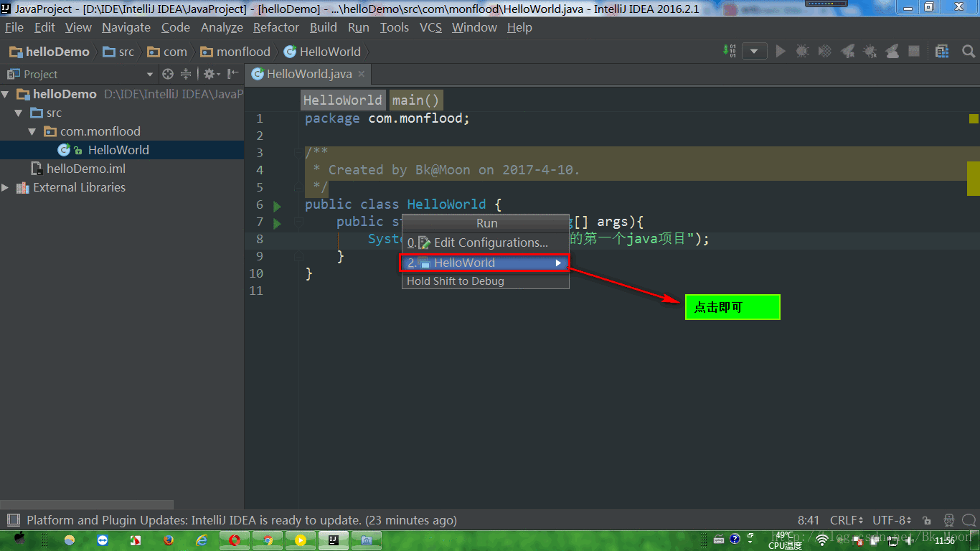The height and width of the screenshot is (551, 980).
Task: Click the JRebel rocket run icon
Action: (x=847, y=51)
